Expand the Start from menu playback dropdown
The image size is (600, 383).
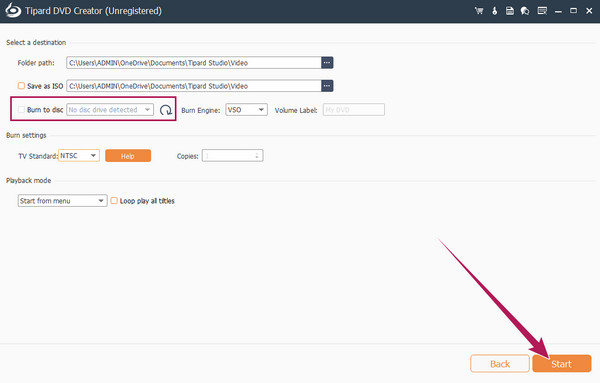coord(62,200)
